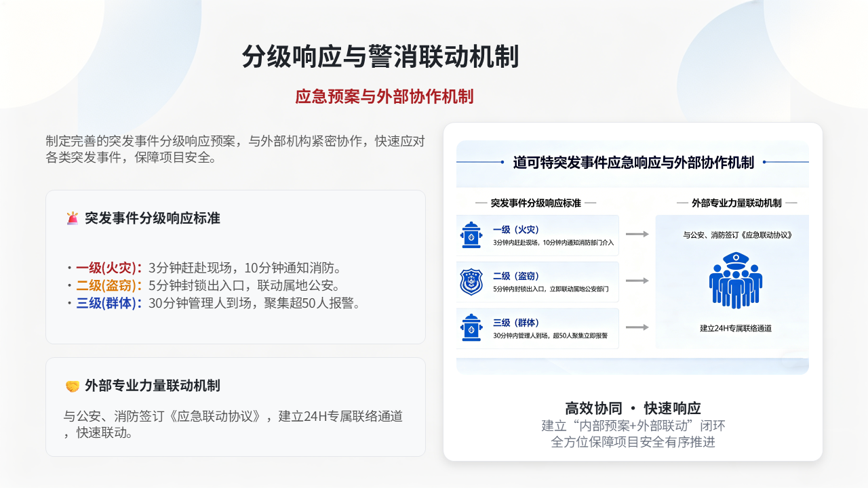Click the blue police officers group icon
This screenshot has height=488, width=868.
coord(736,280)
